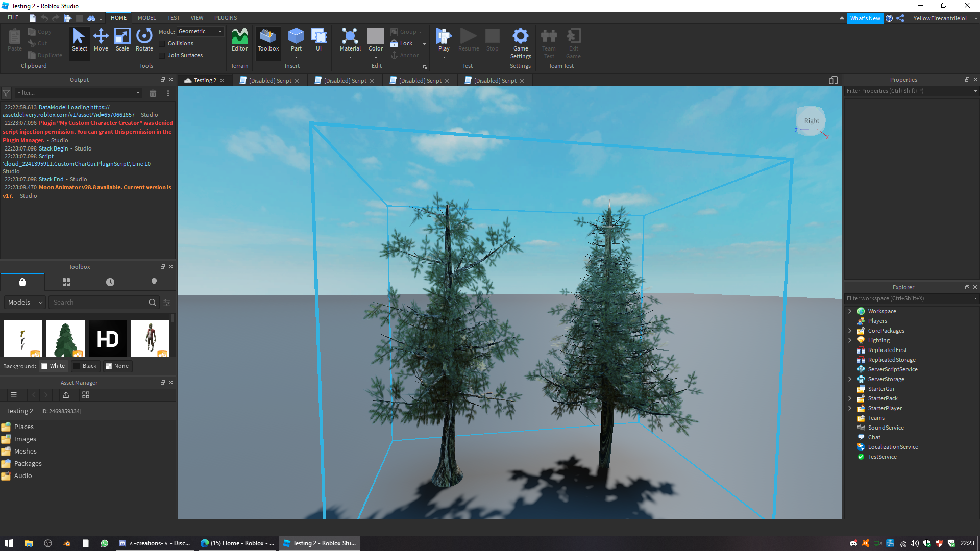Open the UI insert tool
This screenshot has width=980, height=551.
click(319, 40)
